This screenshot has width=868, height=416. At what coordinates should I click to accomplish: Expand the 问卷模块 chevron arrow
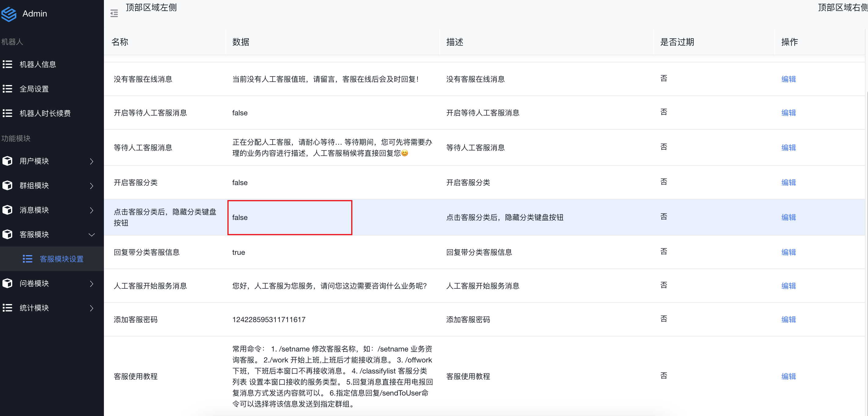coord(92,284)
